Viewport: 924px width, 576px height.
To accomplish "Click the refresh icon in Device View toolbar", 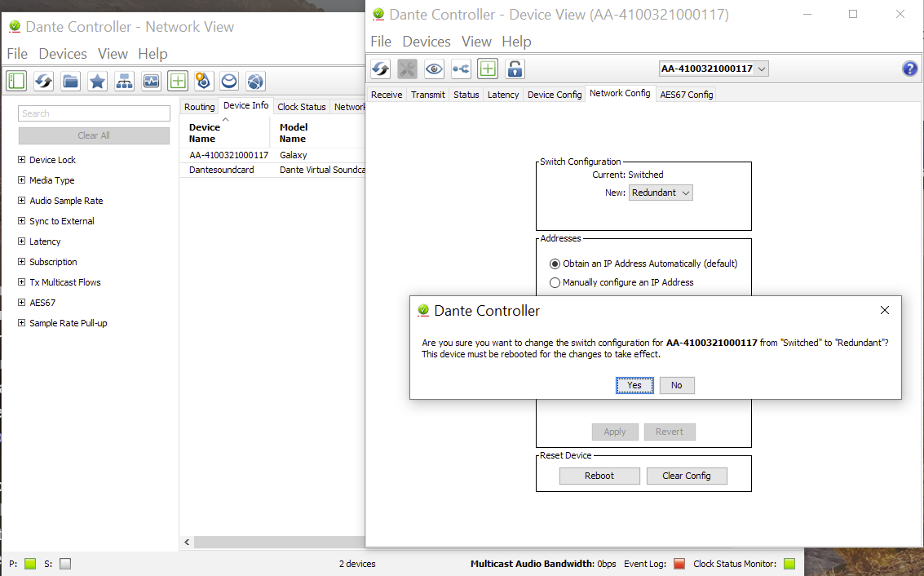I will point(381,69).
